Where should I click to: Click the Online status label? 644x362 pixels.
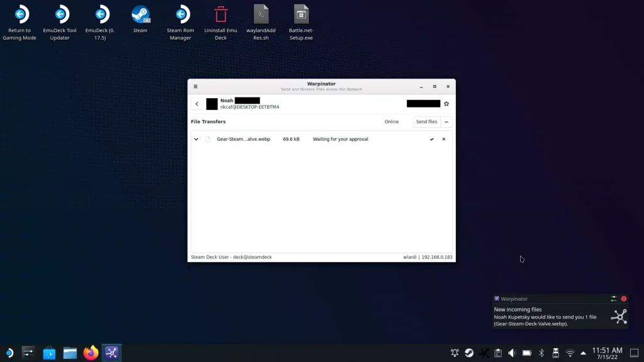(x=391, y=122)
